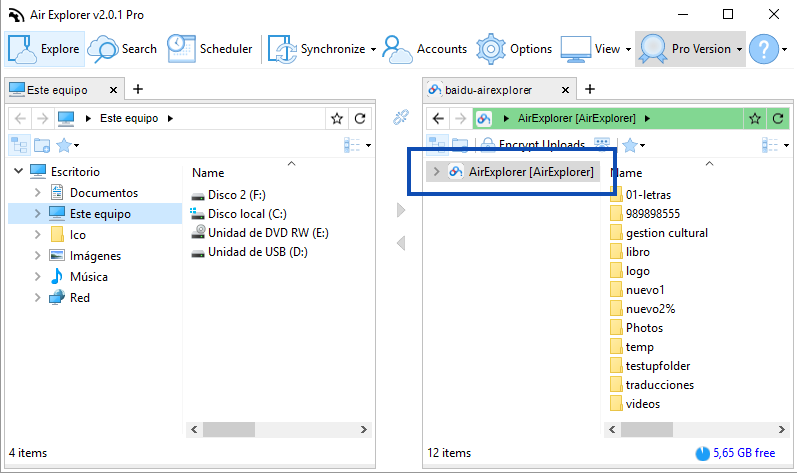Add a new tab in left pane
The width and height of the screenshot is (797, 473).
click(138, 89)
